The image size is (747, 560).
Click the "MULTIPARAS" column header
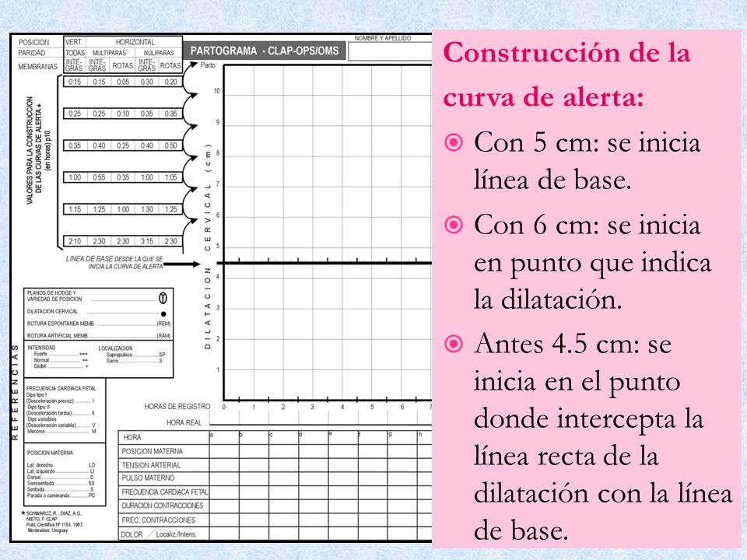pyautogui.click(x=109, y=53)
